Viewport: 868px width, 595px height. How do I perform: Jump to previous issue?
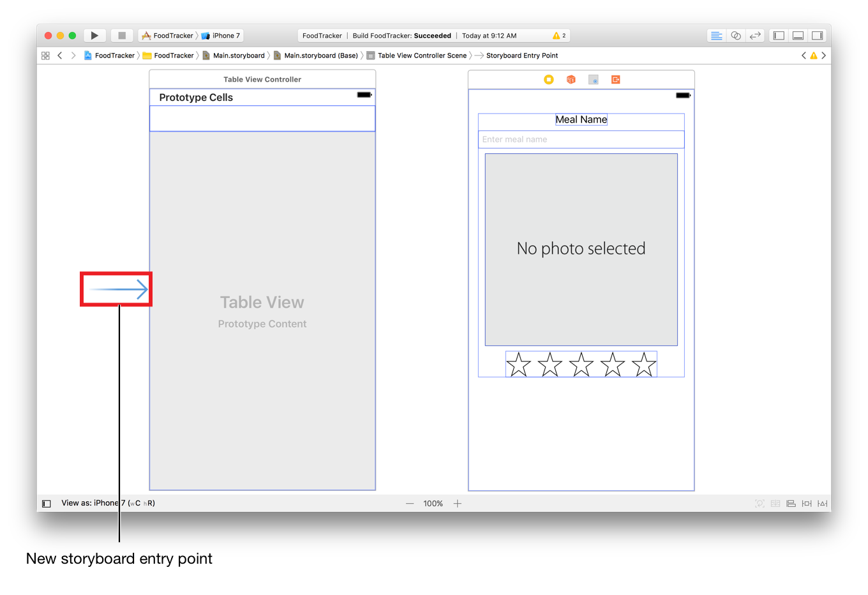click(x=804, y=56)
